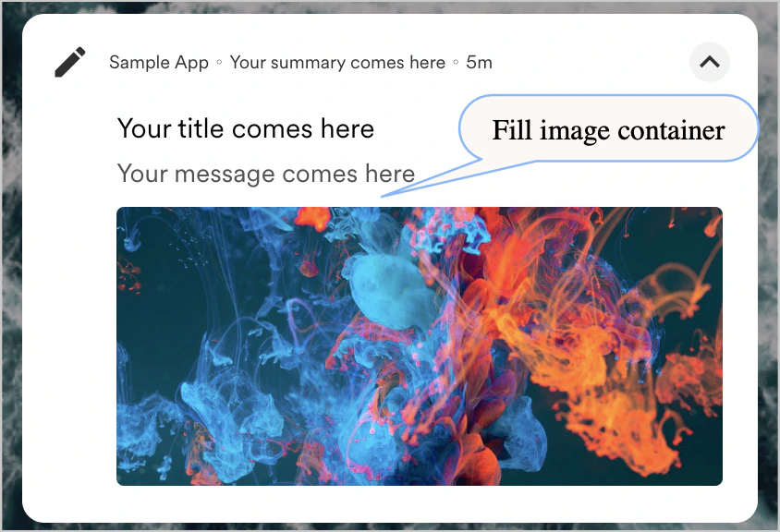This screenshot has height=532, width=780.
Task: Click the blank space left of the title
Action: (x=69, y=129)
